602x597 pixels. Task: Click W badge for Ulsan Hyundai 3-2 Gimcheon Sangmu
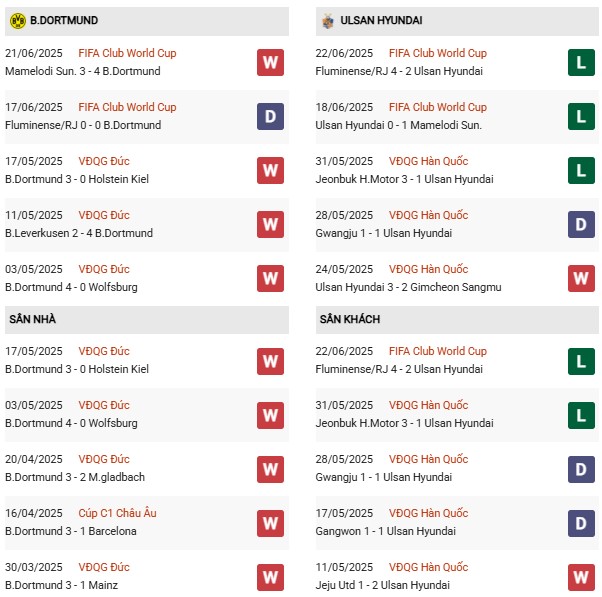pyautogui.click(x=581, y=278)
